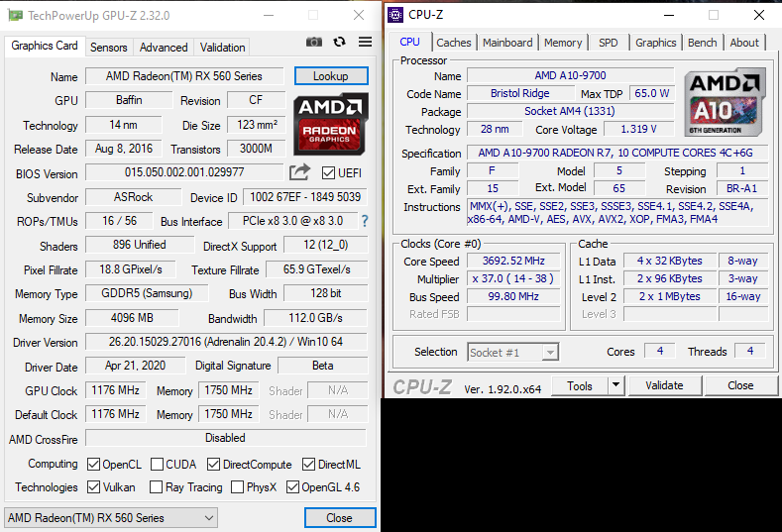Click the GPU name field RX 560 Series

click(184, 75)
